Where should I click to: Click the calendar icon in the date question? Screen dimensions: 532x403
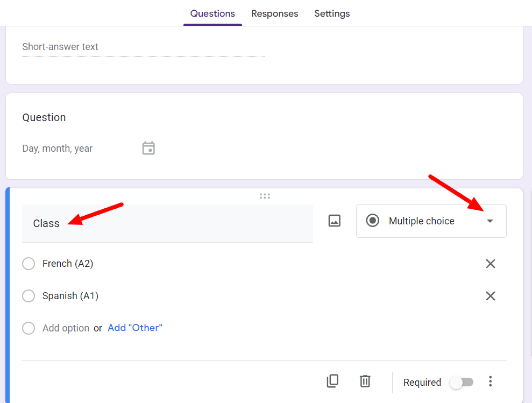[x=148, y=149]
